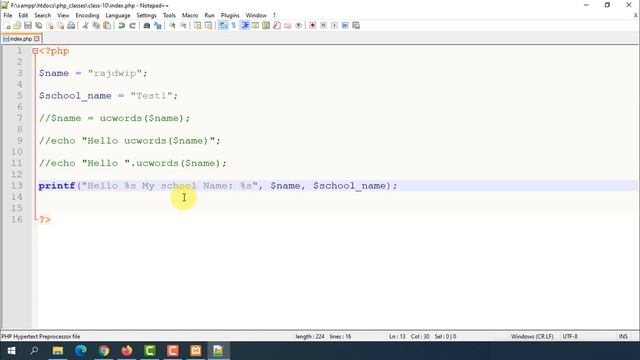Screen dimensions: 640x360
Task: Collapse the <?php fold marker on line 1
Action: click(x=35, y=51)
